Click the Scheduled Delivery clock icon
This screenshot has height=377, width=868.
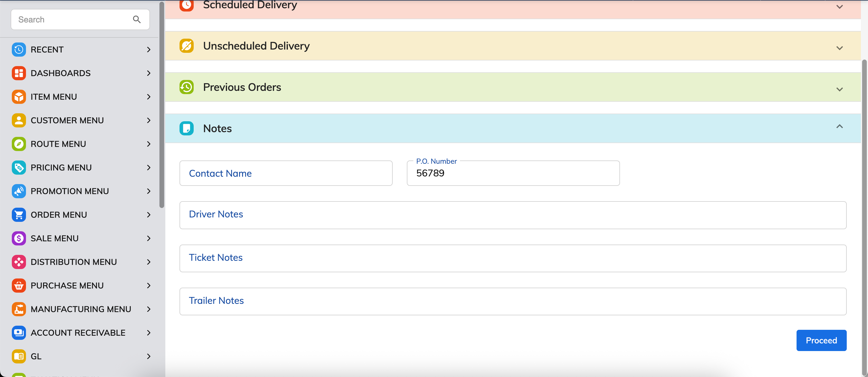(x=187, y=5)
